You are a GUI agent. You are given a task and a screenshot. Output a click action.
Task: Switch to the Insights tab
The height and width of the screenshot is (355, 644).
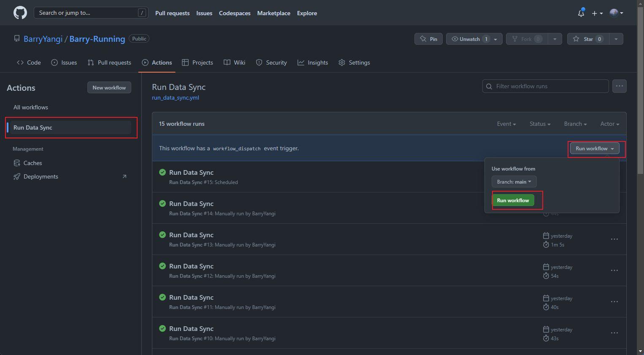[x=313, y=62]
